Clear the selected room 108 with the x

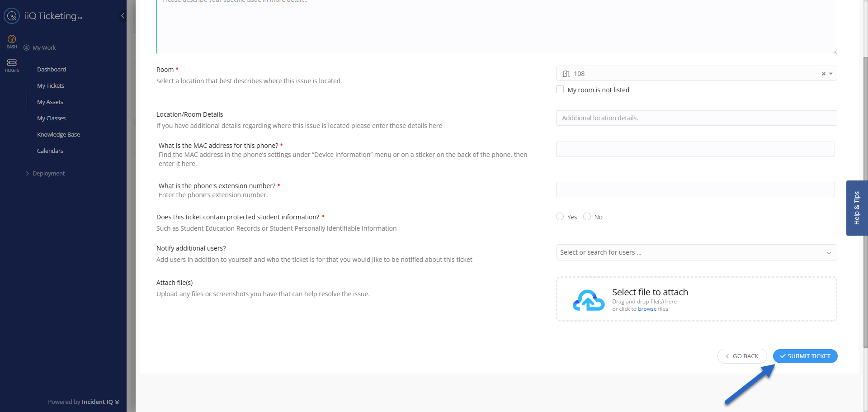coord(823,74)
